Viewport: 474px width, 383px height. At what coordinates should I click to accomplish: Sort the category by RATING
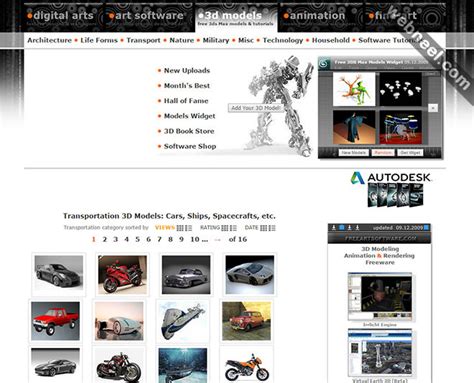click(210, 228)
